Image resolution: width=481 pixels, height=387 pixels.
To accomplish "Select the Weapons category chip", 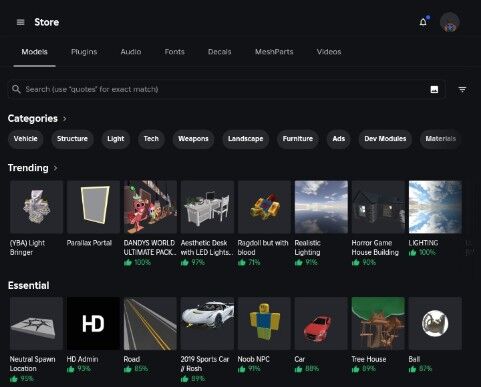I will click(193, 139).
